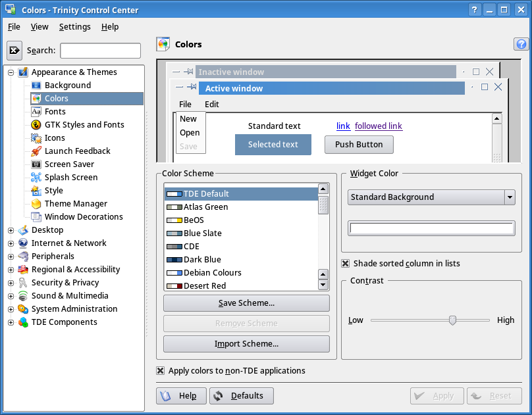Screen dimensions: 532x415
Task: Collapse the Appearance & Themes category
Action: point(10,72)
